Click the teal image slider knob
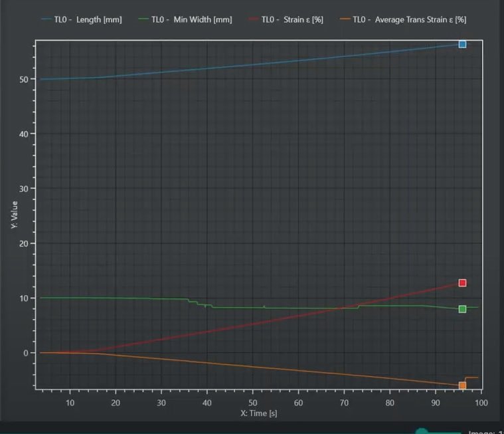This screenshot has width=504, height=434. point(422,431)
